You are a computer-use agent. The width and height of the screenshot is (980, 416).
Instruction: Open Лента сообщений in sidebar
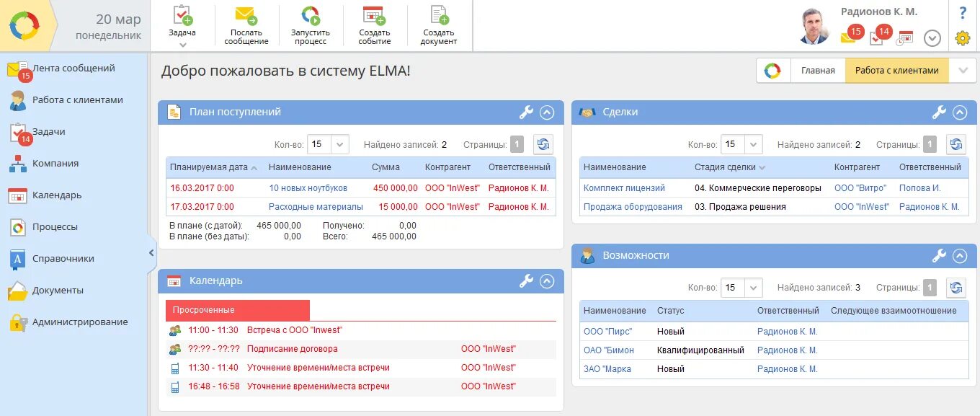click(x=73, y=68)
